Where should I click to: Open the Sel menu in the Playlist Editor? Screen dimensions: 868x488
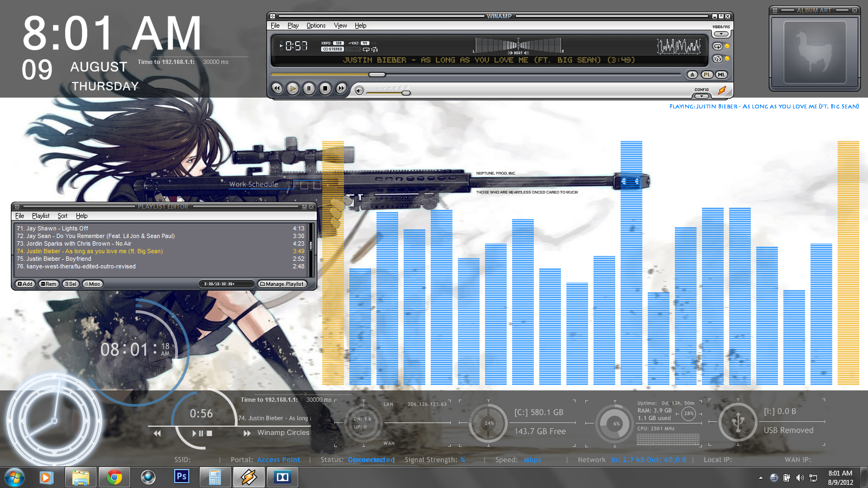pos(71,284)
